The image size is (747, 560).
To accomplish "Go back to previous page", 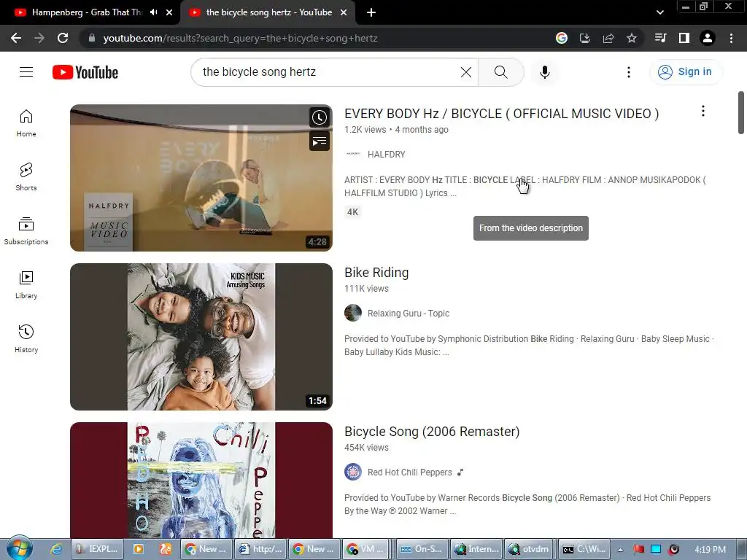I will (x=16, y=38).
